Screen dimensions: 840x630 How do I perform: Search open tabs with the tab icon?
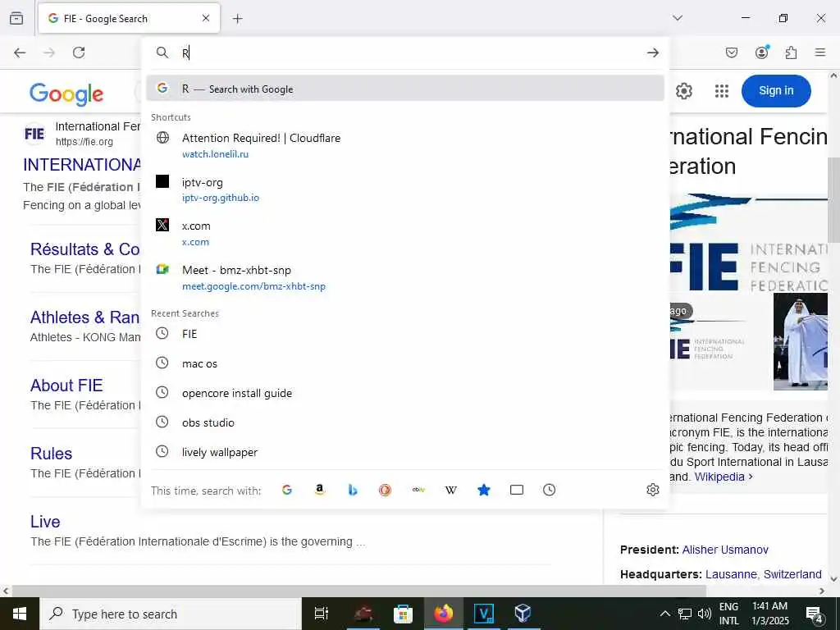[517, 490]
